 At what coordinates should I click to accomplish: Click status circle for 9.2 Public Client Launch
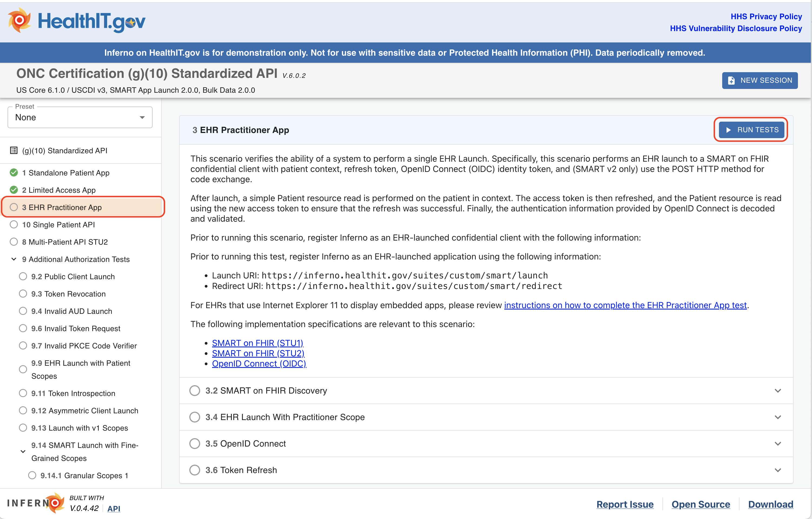click(x=23, y=276)
